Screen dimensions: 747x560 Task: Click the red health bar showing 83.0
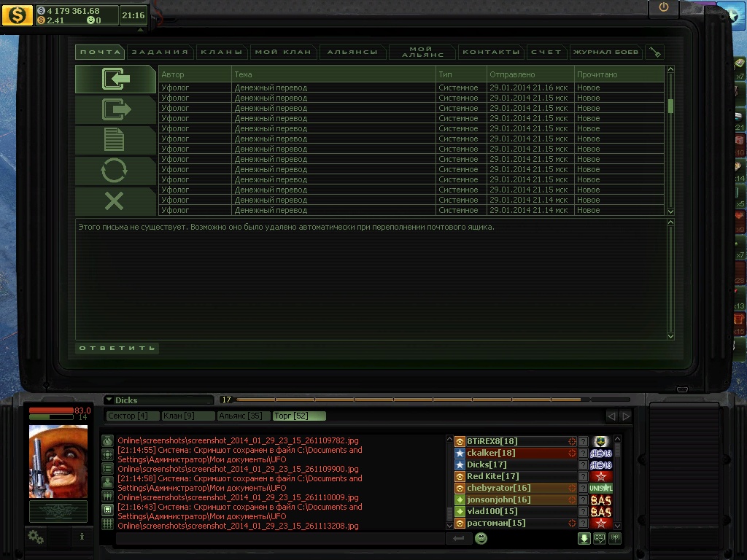pyautogui.click(x=51, y=411)
